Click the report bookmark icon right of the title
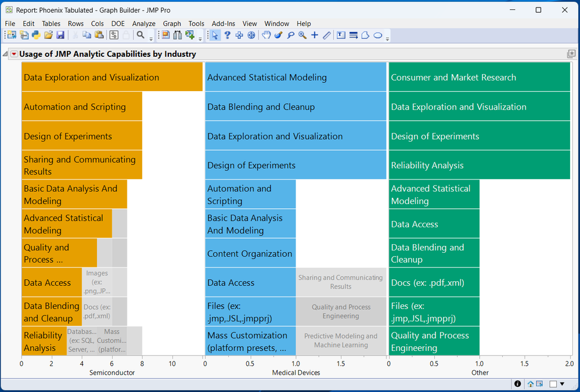The width and height of the screenshot is (580, 392). click(x=571, y=54)
